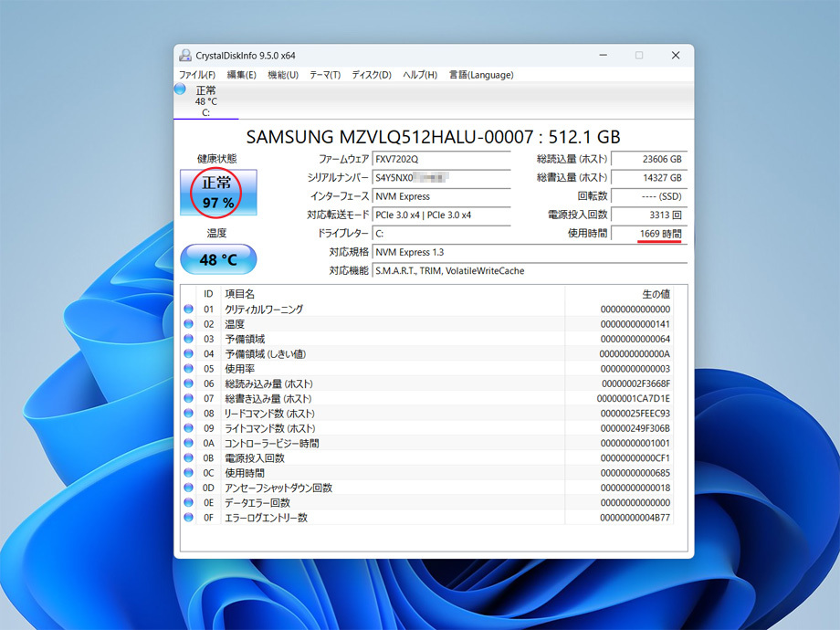Image resolution: width=840 pixels, height=630 pixels.
Task: Click raw value 00000000004B77
Action: (635, 518)
